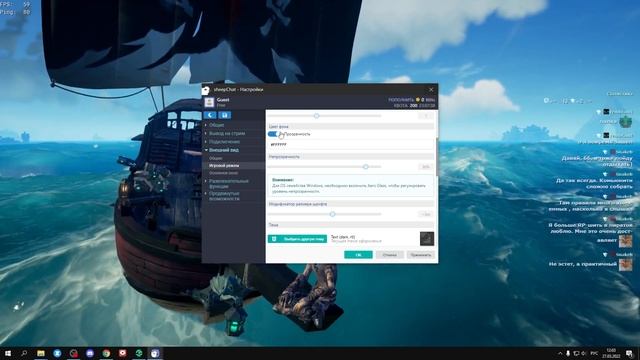This screenshot has height=360, width=640.
Task: Toggle the Прозрачность switch
Action: [273, 134]
